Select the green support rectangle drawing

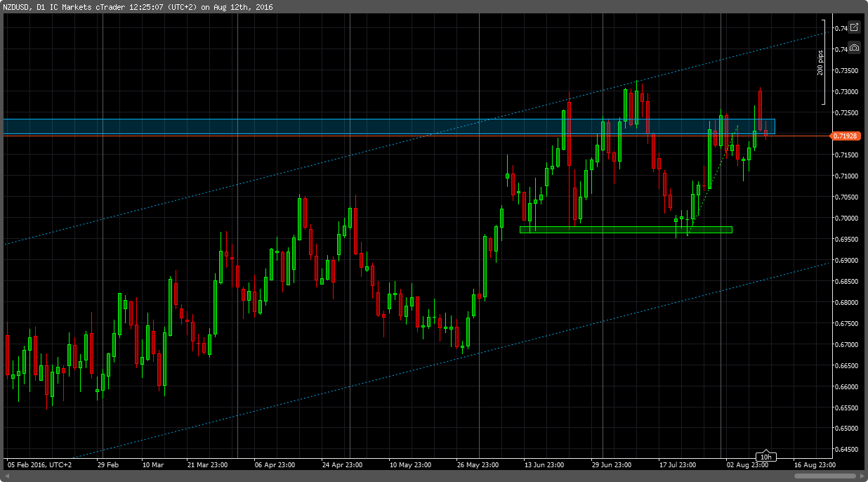626,229
